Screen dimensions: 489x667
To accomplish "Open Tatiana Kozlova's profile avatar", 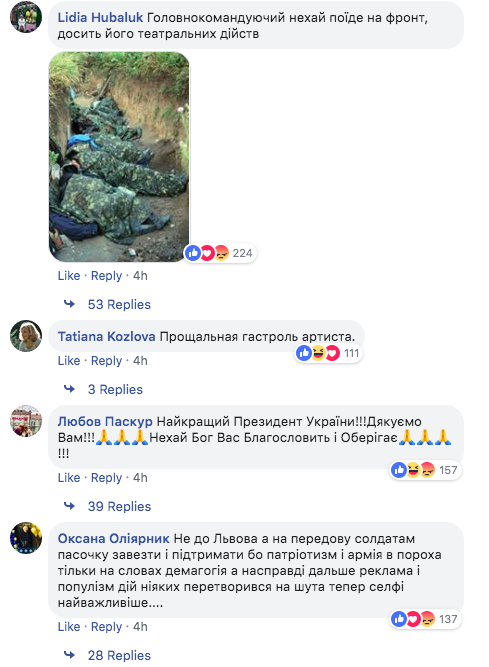I will click(26, 336).
